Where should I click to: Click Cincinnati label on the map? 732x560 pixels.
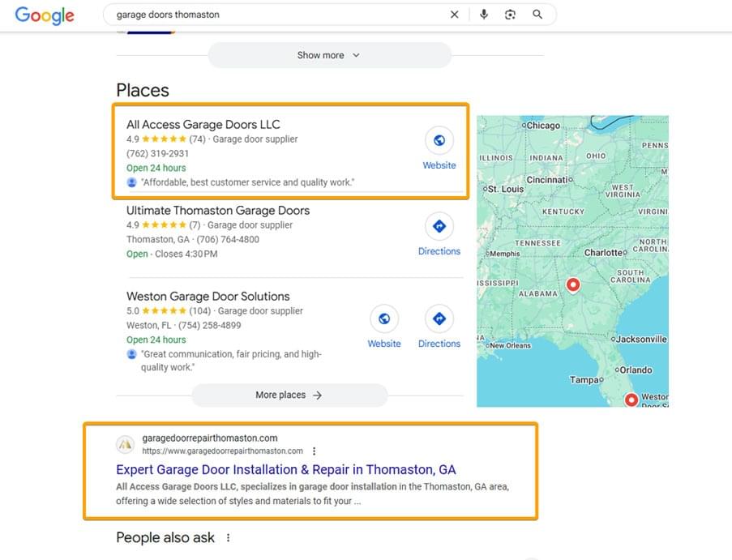[547, 180]
